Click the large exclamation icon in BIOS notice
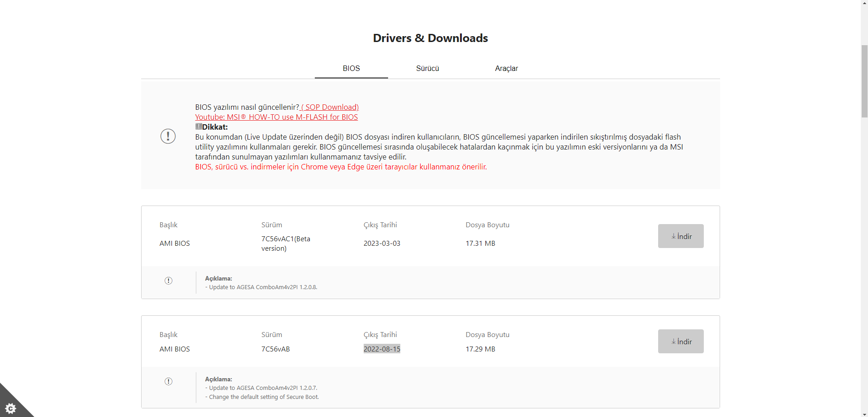 point(168,136)
